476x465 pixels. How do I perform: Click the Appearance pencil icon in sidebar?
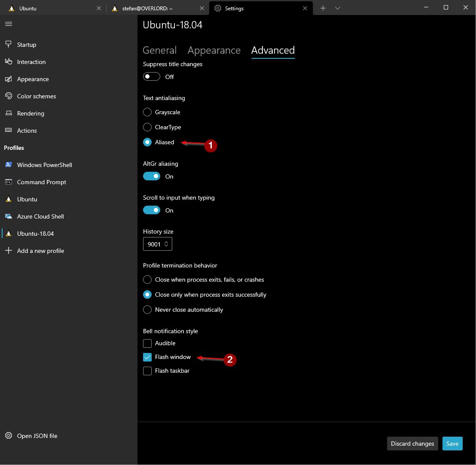pyautogui.click(x=9, y=79)
